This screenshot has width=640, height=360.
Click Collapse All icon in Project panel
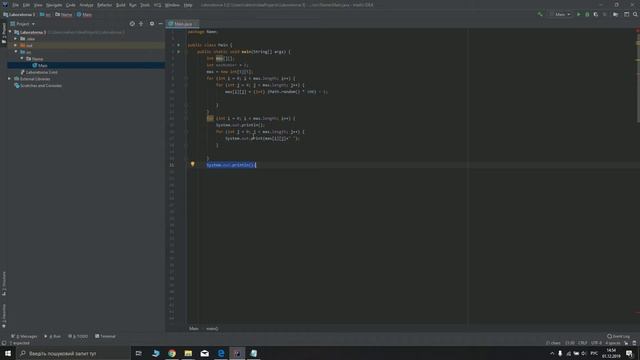click(141, 24)
